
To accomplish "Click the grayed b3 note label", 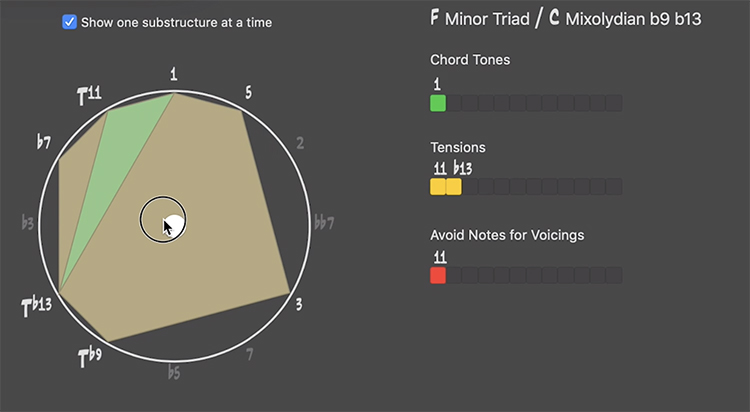I will [x=28, y=223].
